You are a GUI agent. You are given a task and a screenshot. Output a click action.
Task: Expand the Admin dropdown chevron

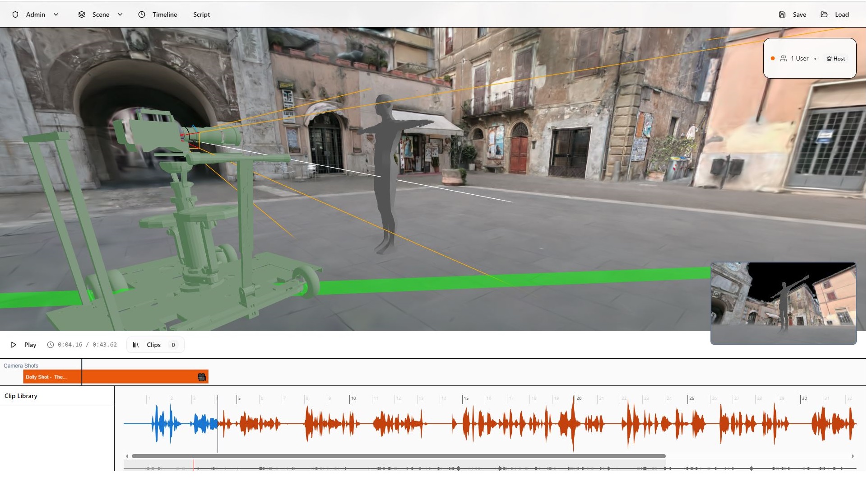56,14
